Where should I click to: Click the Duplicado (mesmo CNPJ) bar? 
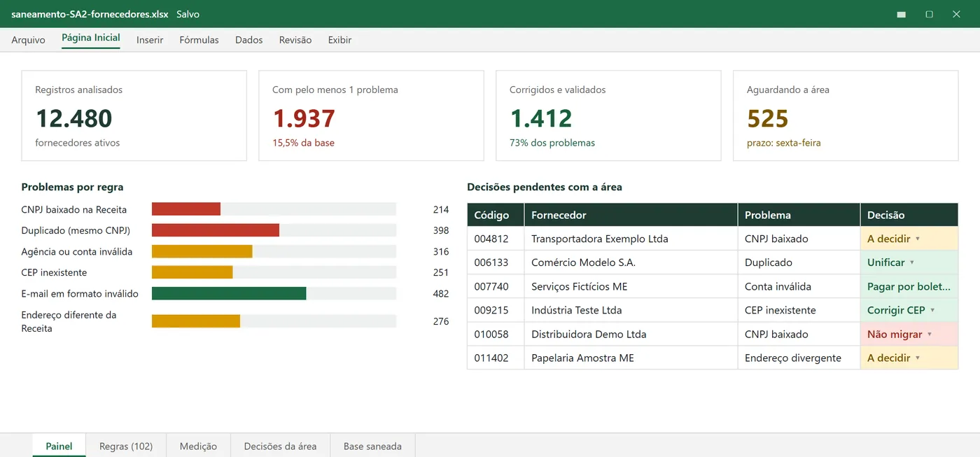pyautogui.click(x=216, y=230)
